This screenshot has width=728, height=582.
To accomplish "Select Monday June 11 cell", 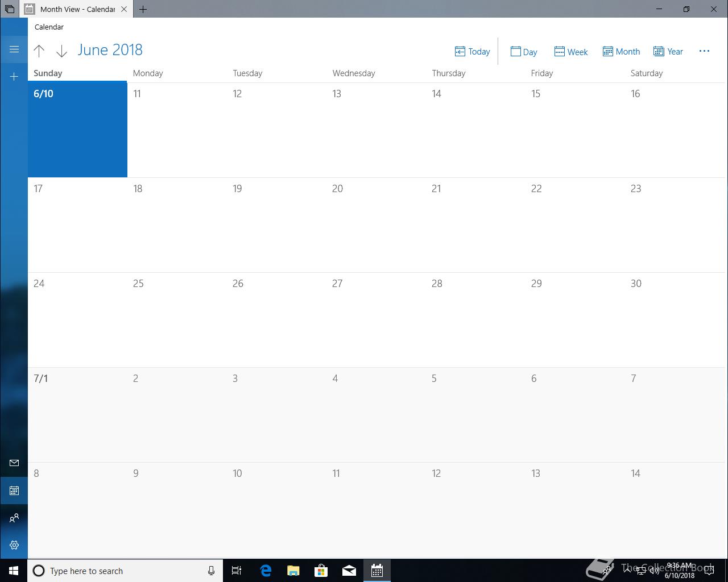I will click(x=177, y=130).
